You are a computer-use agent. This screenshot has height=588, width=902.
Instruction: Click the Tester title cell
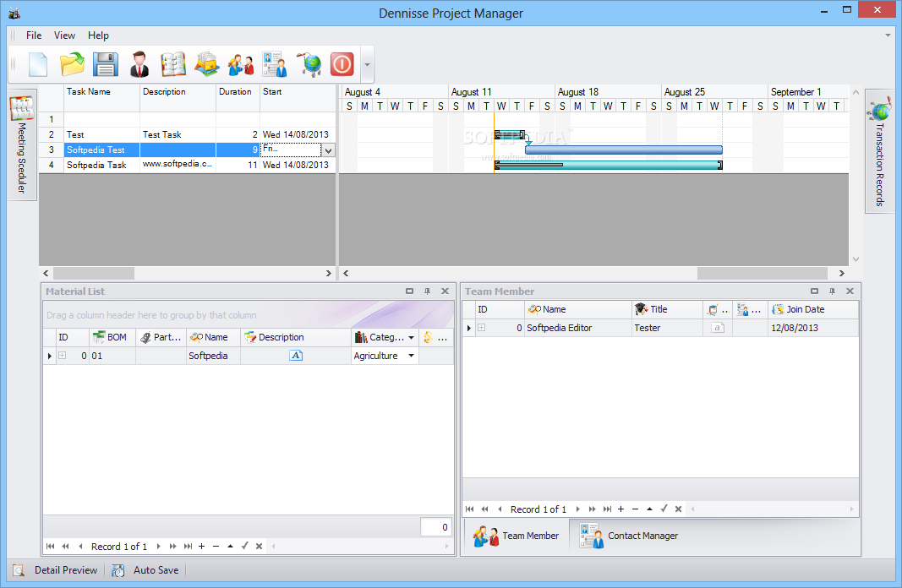point(667,328)
